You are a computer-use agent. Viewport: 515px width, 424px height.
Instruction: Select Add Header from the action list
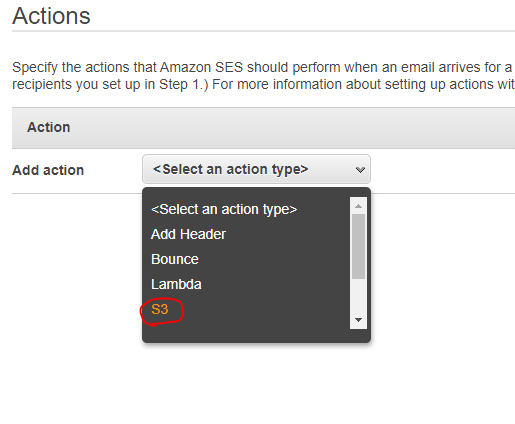(188, 234)
